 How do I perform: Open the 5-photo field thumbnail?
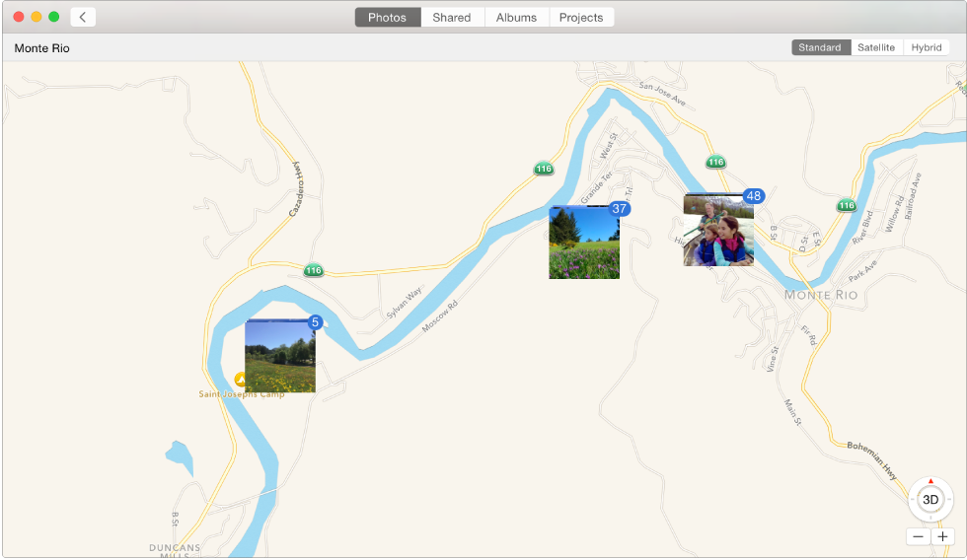(280, 356)
